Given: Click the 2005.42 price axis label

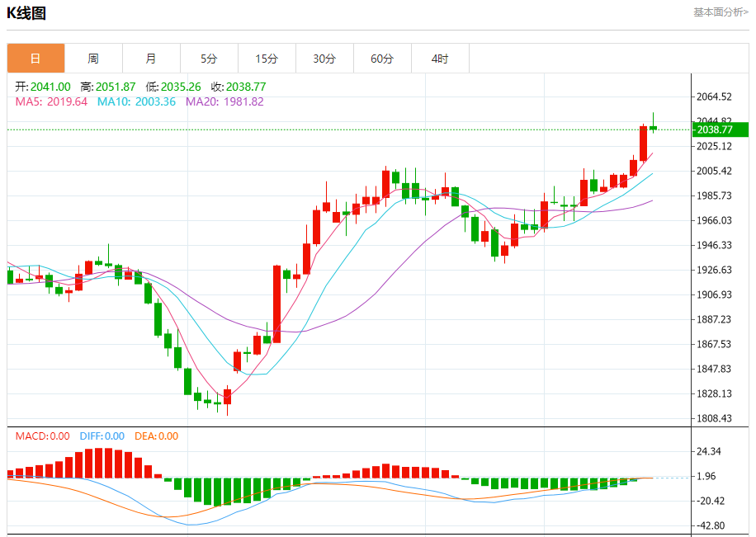Looking at the screenshot, I should (x=714, y=171).
